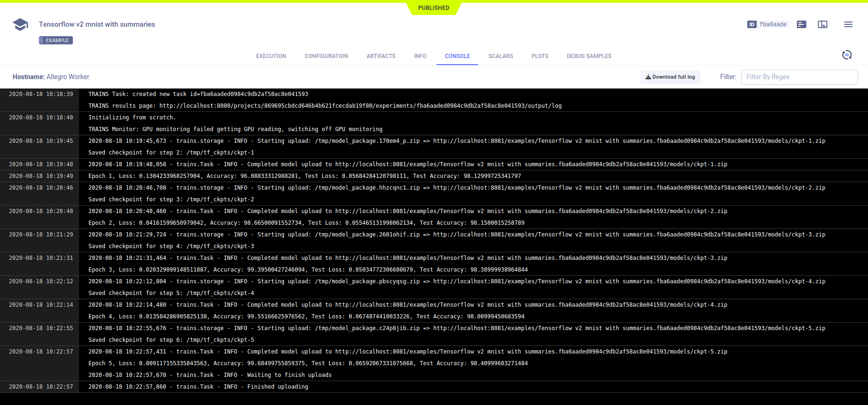Click the PUBLISHED status badge
This screenshot has height=405, width=868.
click(433, 8)
